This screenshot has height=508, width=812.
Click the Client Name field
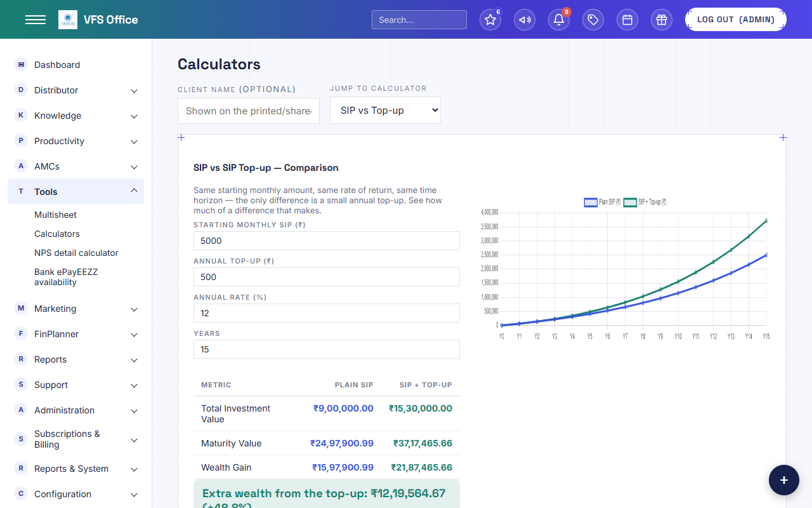click(x=249, y=110)
